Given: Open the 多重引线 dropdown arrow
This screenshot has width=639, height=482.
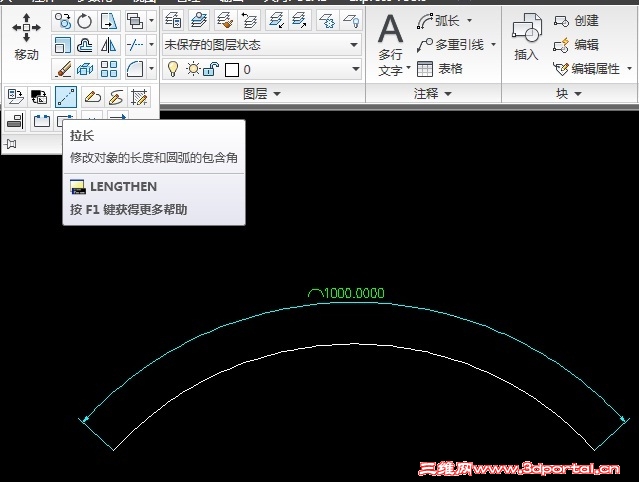Looking at the screenshot, I should [494, 44].
